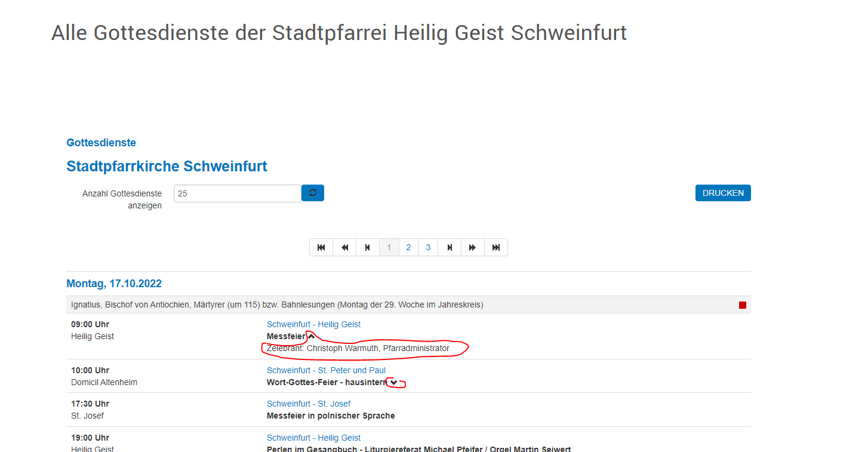Jump to the last page of results
Viewport: 868px width, 452px height.
click(x=496, y=247)
